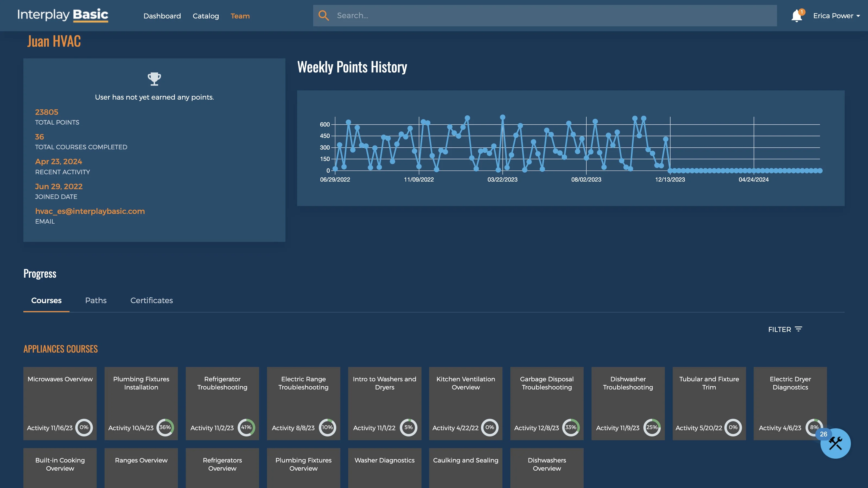This screenshot has width=868, height=488.
Task: Expand the Erica Power user menu
Action: pyautogui.click(x=836, y=16)
